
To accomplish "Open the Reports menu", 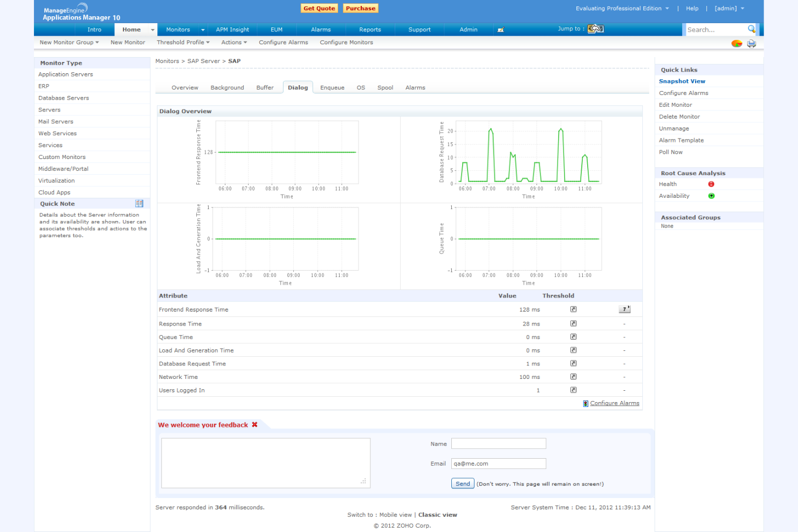I will [x=370, y=30].
